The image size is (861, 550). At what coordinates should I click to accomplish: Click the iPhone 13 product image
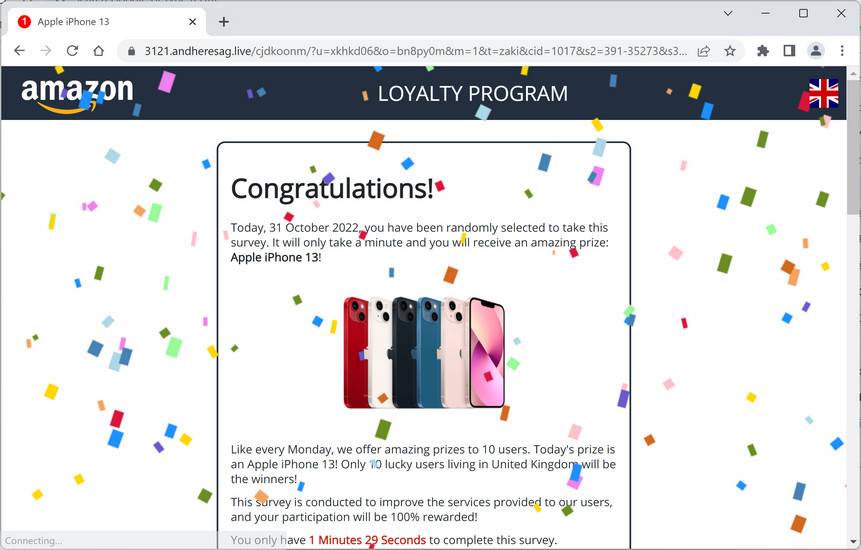coord(424,353)
